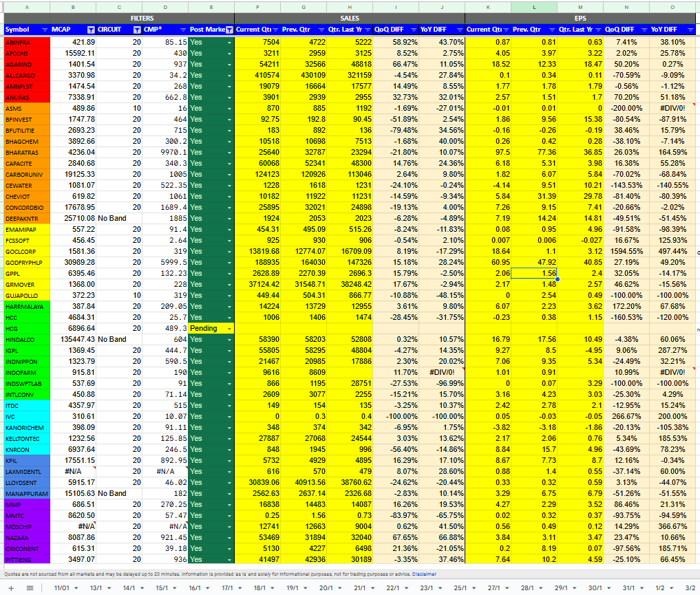700x595 pixels.
Task: Open Sales Qtr. Last Yr filter icon
Action: [368, 30]
